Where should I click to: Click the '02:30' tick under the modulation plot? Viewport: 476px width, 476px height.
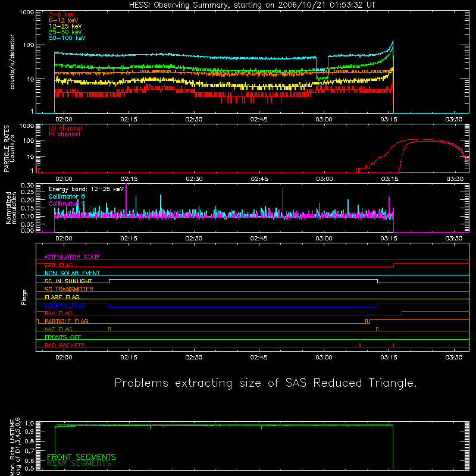tap(194, 239)
